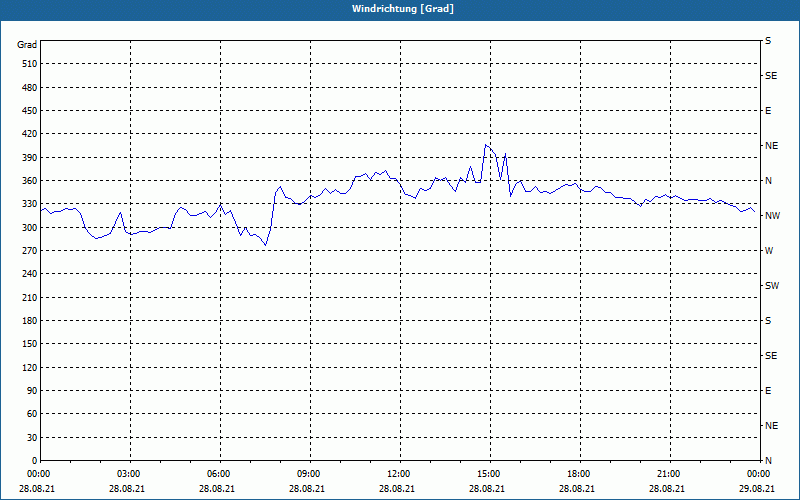Click the SE compass label near 120 gridline
800x500 pixels.
point(771,356)
